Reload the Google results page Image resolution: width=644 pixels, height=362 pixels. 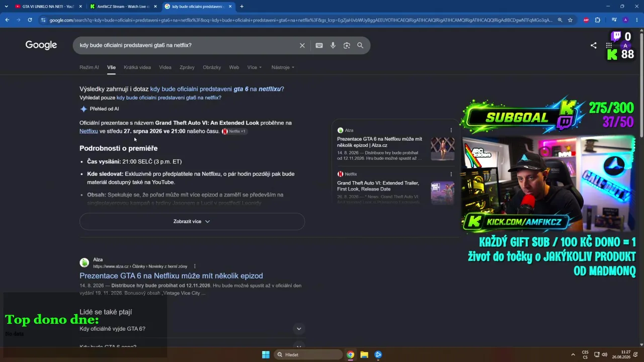pos(30,20)
